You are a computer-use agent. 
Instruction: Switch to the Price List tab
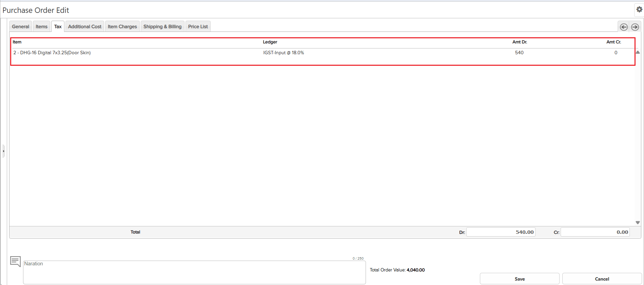point(198,26)
